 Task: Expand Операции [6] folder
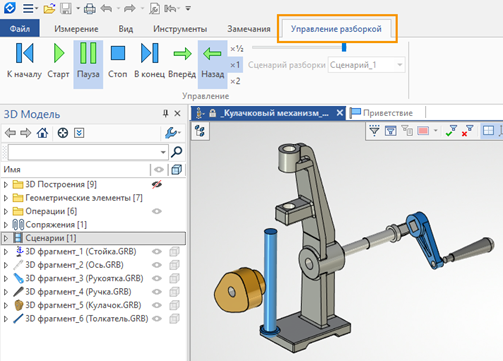pos(6,211)
